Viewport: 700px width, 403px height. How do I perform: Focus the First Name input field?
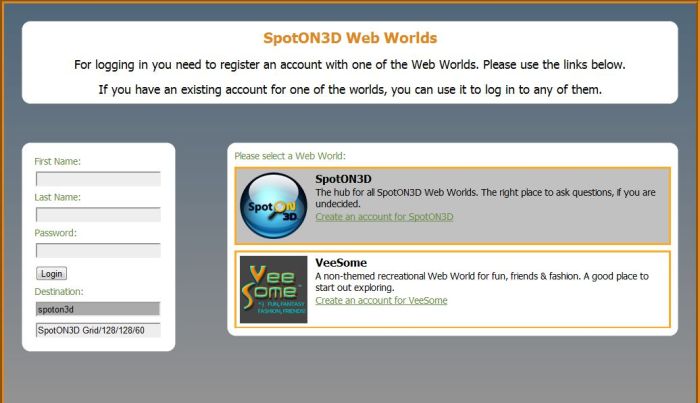tap(98, 179)
